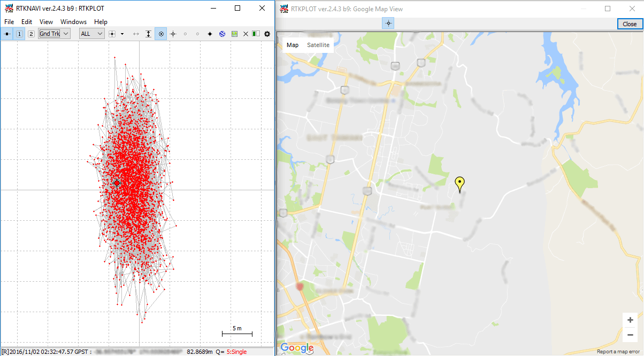Click the 5:Single quality status text

pyautogui.click(x=237, y=352)
